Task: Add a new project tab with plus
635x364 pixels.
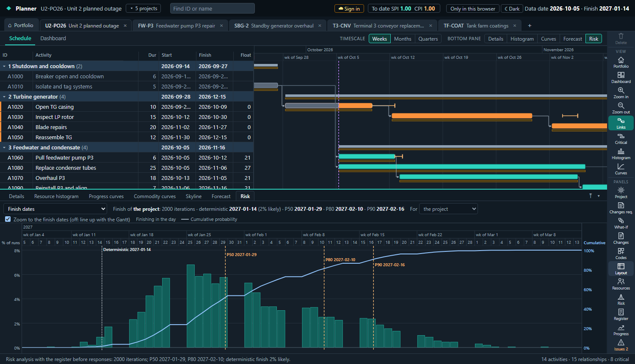Action: coord(530,25)
